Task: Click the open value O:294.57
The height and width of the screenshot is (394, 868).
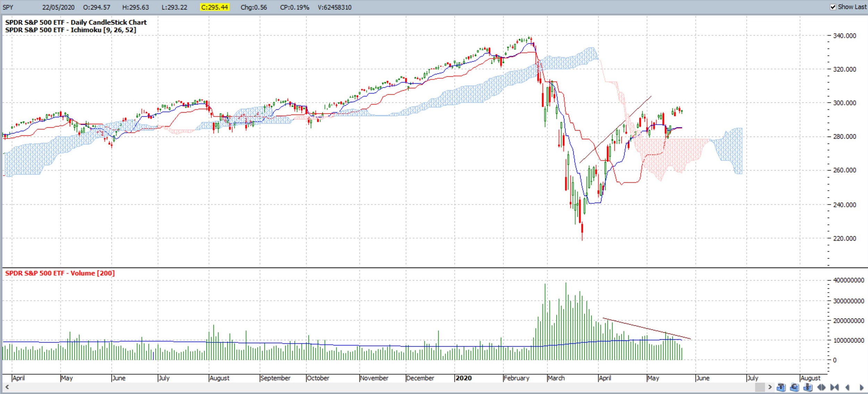Action: (97, 7)
